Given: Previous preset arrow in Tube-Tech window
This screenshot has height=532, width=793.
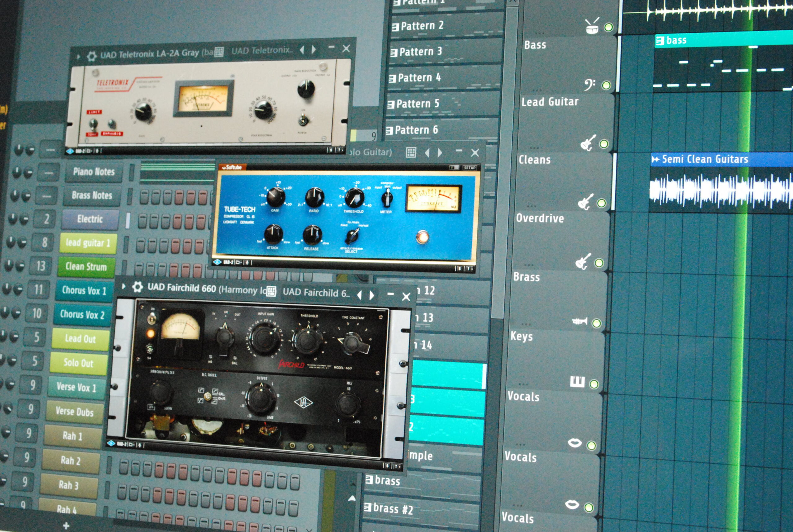Looking at the screenshot, I should tap(427, 153).
